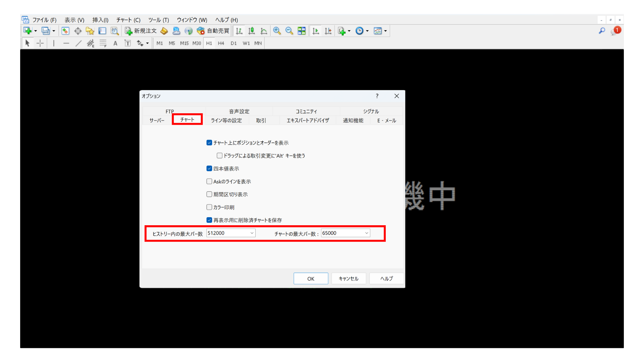Select the M5 timeframe
This screenshot has height=362, width=644.
pos(172,43)
